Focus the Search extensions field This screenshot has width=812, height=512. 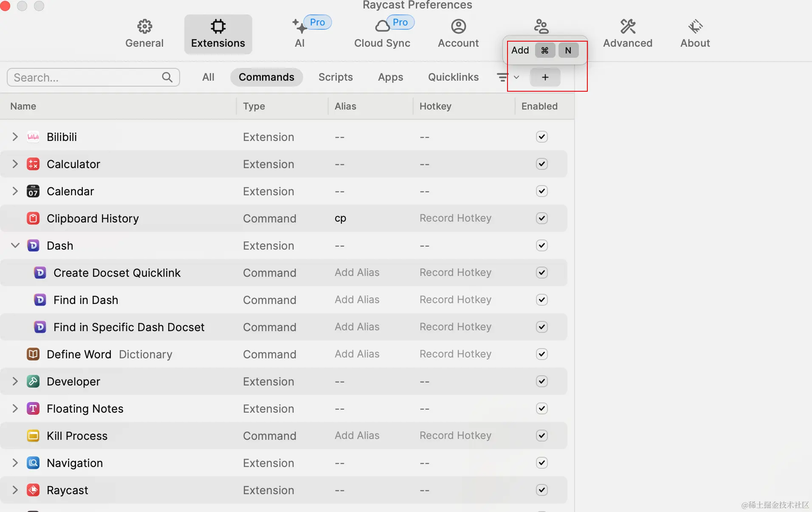tap(93, 77)
